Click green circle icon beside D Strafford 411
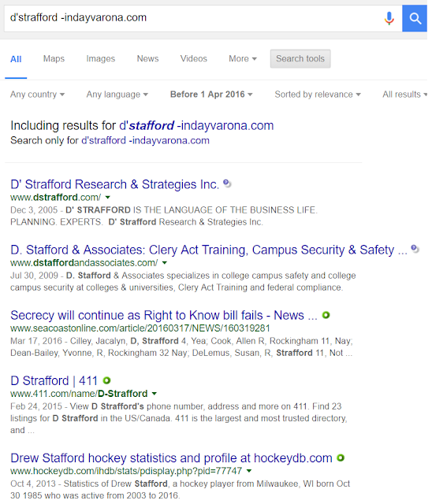The image size is (432, 504). tap(106, 380)
